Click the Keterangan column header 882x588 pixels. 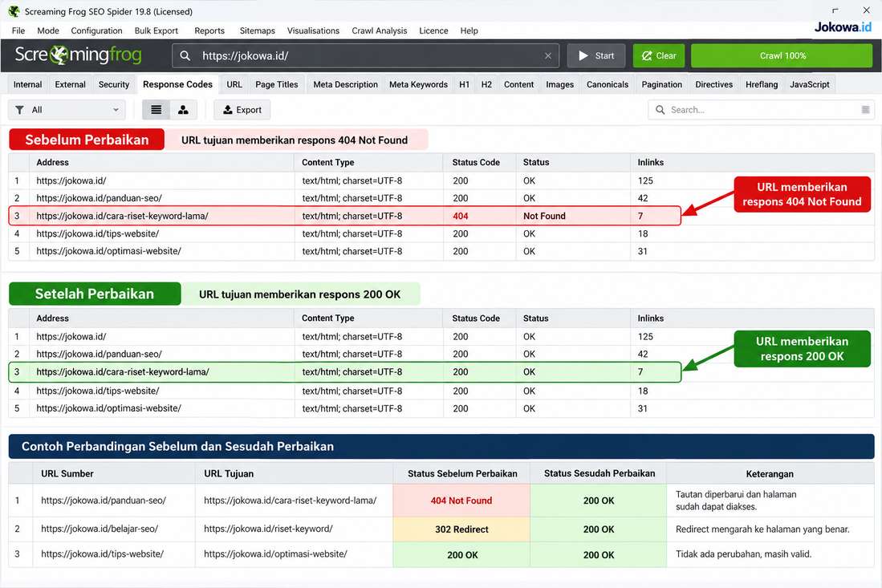point(770,474)
